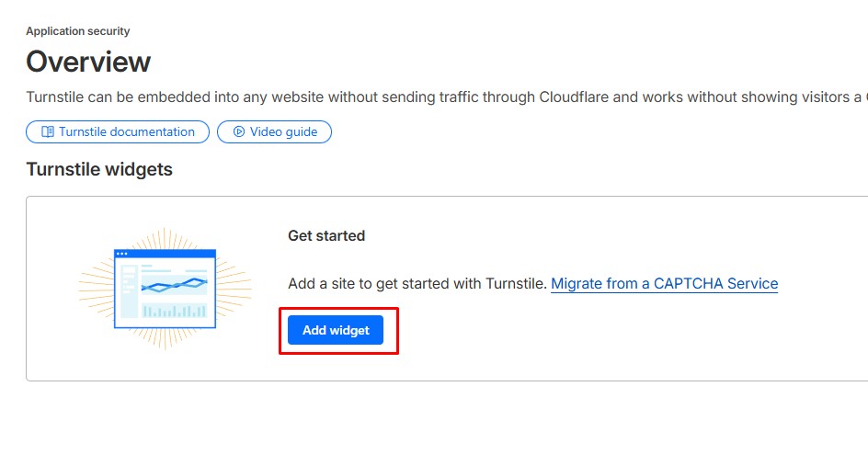
Task: Click the three dots in the illustration window
Action: [x=122, y=254]
